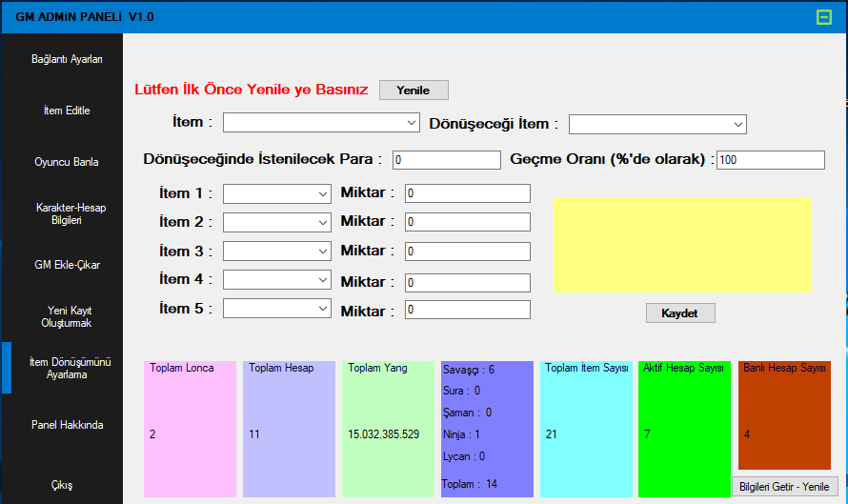This screenshot has width=848, height=504.
Task: Select GM Ekle-Çıkar menu item
Action: pyautogui.click(x=67, y=265)
